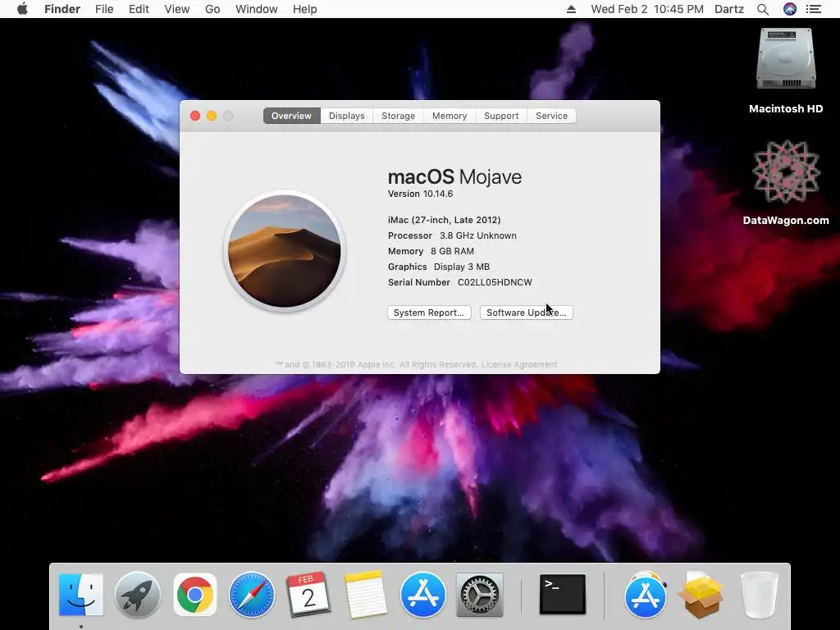Click the System Report... button
Viewport: 840px width, 630px height.
tap(429, 313)
